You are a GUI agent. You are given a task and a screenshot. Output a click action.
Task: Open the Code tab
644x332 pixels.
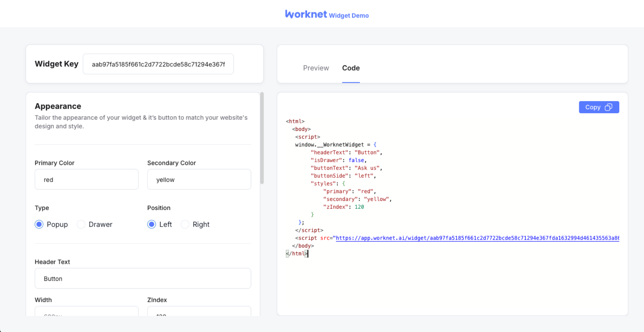[x=350, y=68]
